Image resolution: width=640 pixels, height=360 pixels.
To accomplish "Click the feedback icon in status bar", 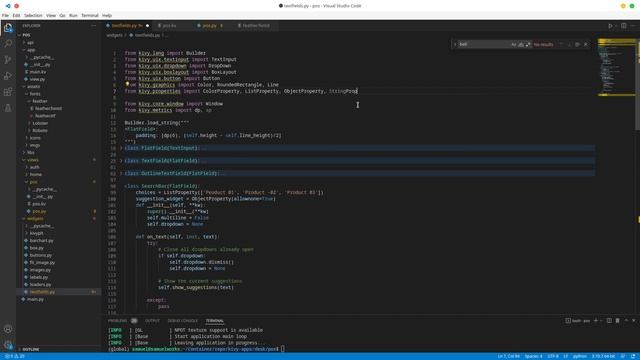I will [623, 356].
